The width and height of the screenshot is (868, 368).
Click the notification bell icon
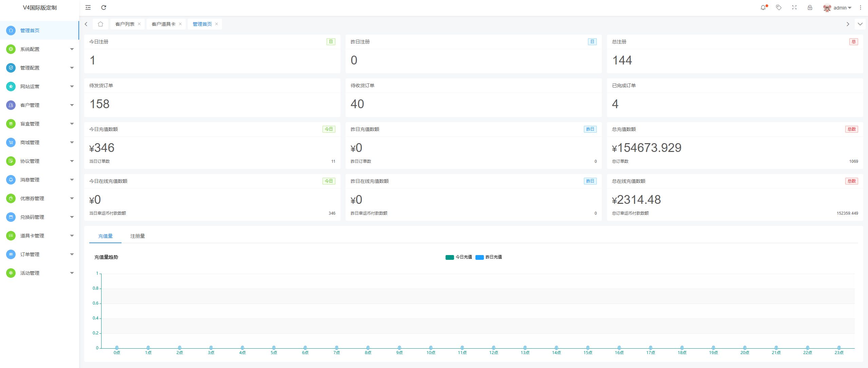click(763, 7)
